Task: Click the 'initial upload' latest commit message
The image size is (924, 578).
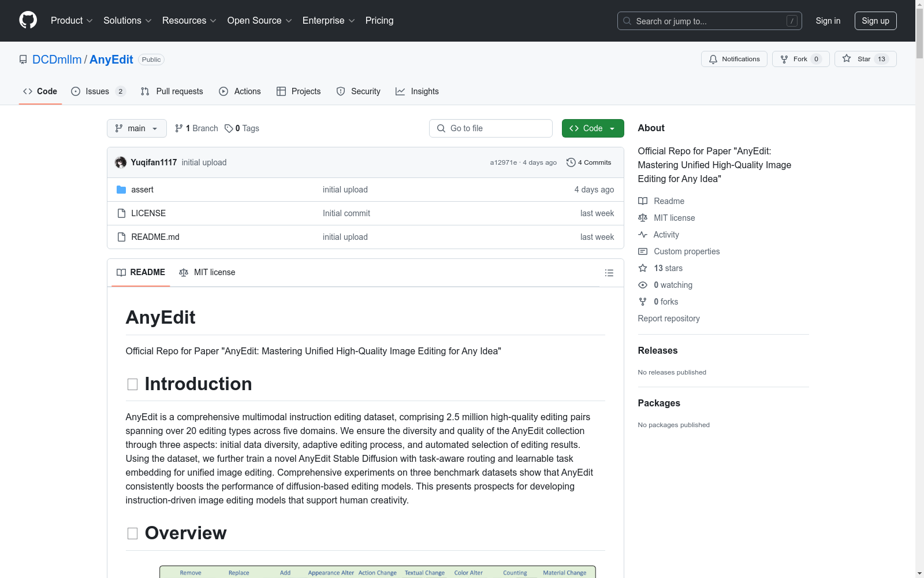Action: (x=204, y=162)
